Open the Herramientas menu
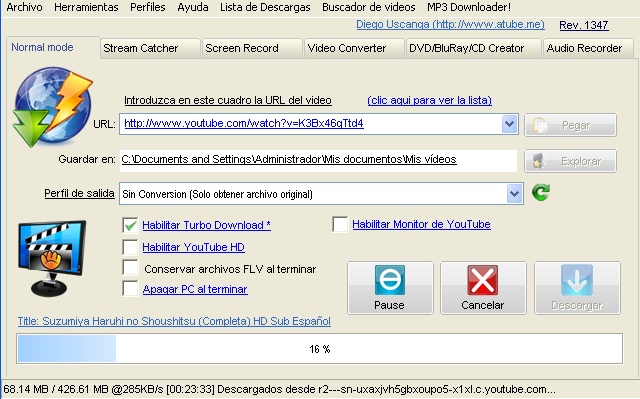The image size is (640, 399). [86, 7]
